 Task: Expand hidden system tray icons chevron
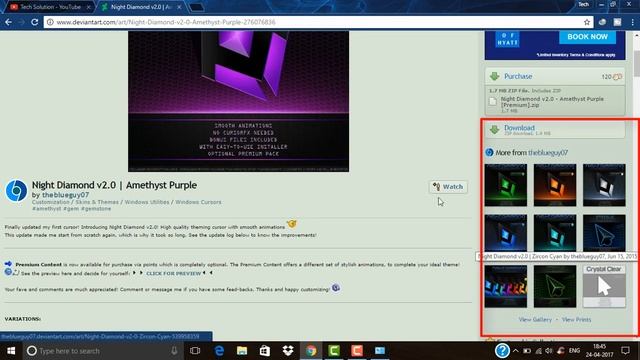click(x=516, y=351)
